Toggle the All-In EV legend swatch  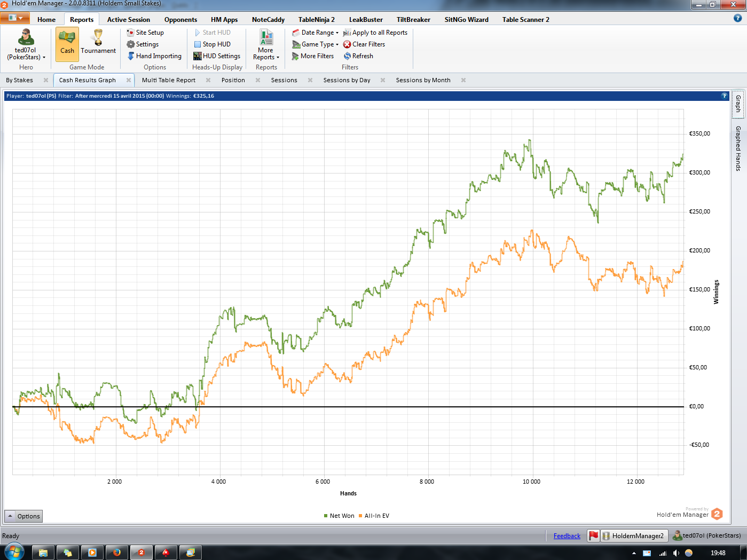(x=360, y=516)
